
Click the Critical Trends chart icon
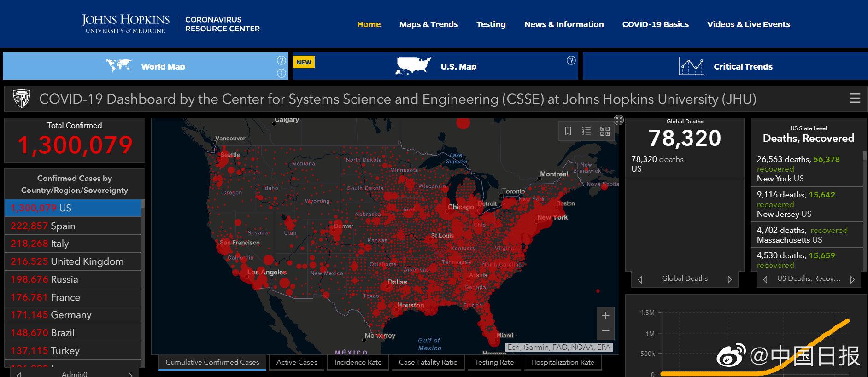click(x=691, y=66)
